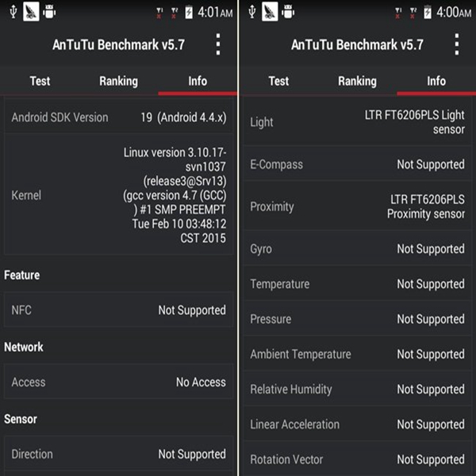Tap the Android debug icon on left screen
The image size is (476, 476).
52,12
